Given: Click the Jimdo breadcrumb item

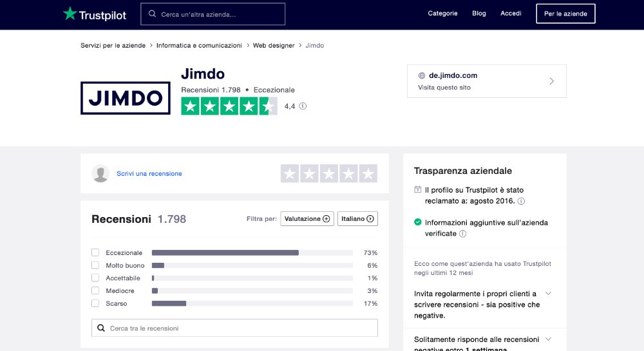Looking at the screenshot, I should pyautogui.click(x=315, y=46).
